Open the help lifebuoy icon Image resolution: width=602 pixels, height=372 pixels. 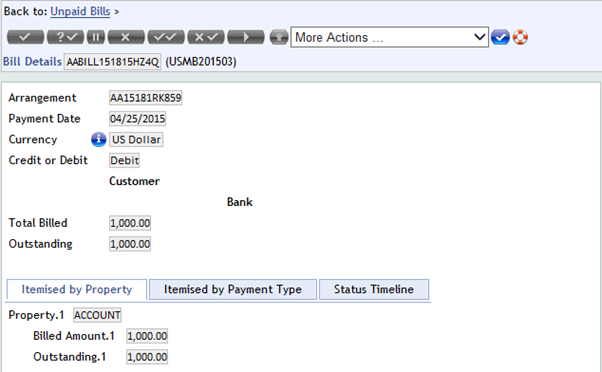tap(520, 37)
